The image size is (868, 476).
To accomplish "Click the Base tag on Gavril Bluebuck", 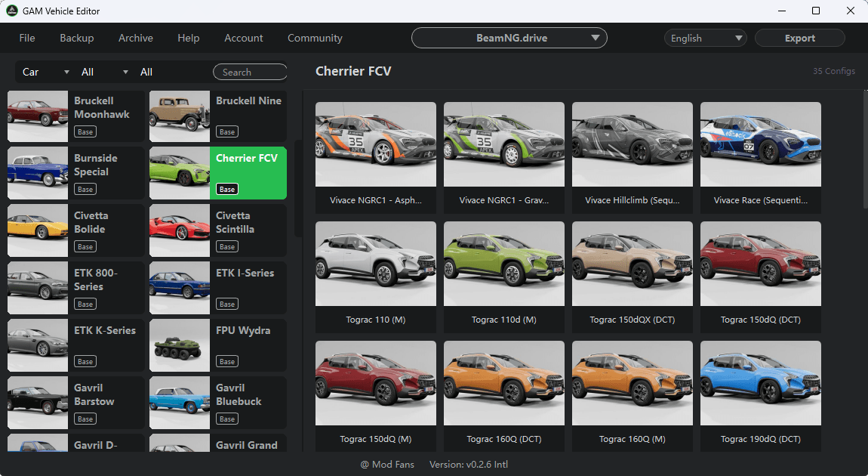I will 227,419.
